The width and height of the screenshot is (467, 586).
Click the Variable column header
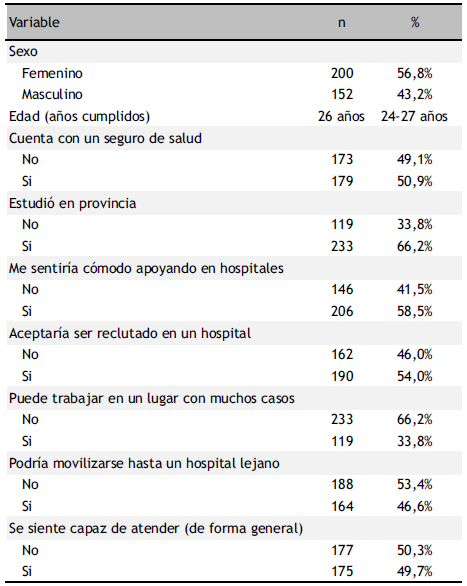click(x=34, y=22)
